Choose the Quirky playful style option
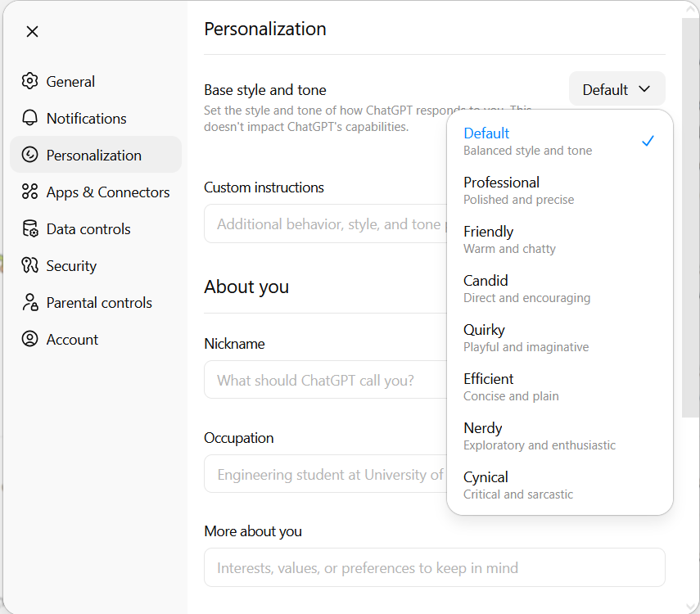Image resolution: width=700 pixels, height=614 pixels. pos(559,337)
